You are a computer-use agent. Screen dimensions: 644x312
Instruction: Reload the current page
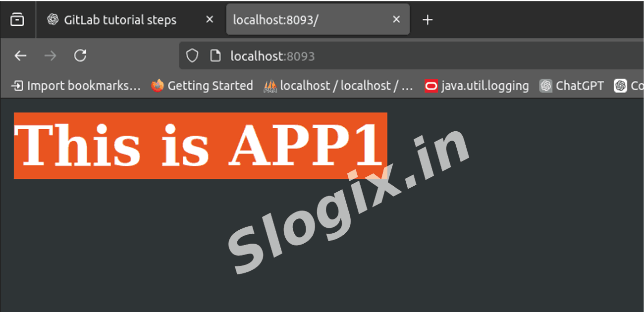(80, 56)
